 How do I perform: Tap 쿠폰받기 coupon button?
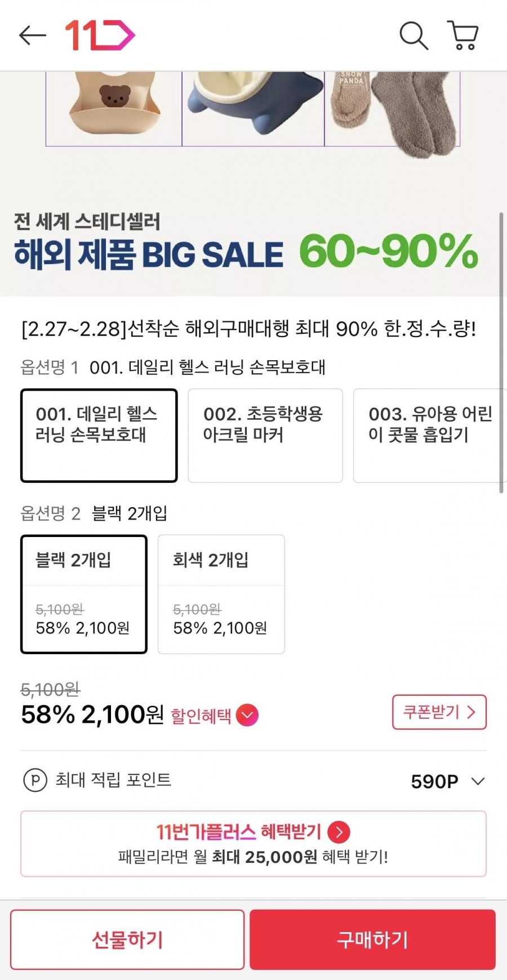pos(439,712)
